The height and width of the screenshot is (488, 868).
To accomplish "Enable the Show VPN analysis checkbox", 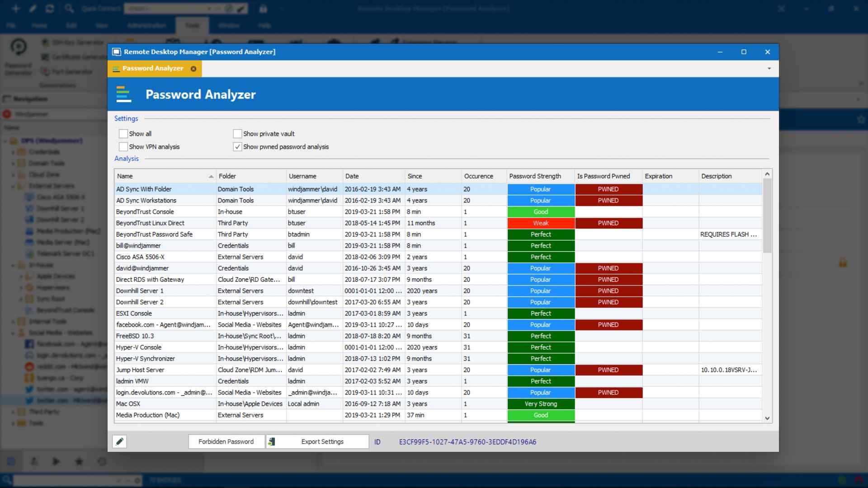I will point(123,146).
